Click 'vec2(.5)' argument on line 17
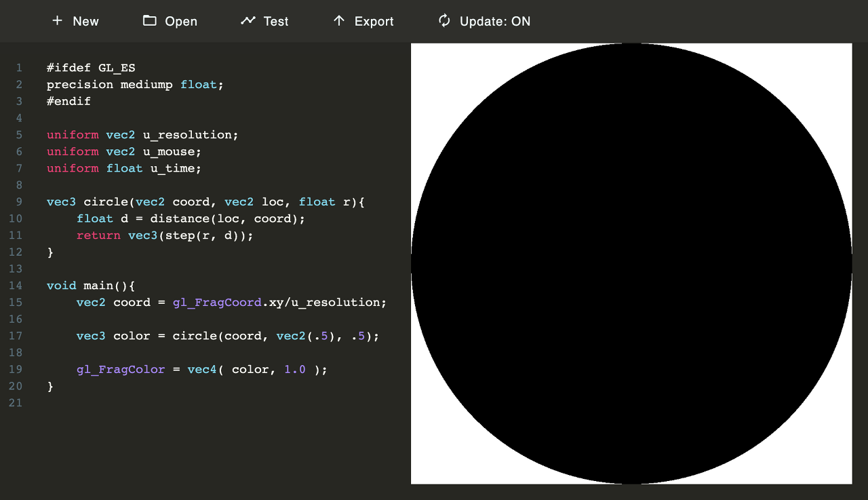Screen dimensions: 868x500 [305, 336]
